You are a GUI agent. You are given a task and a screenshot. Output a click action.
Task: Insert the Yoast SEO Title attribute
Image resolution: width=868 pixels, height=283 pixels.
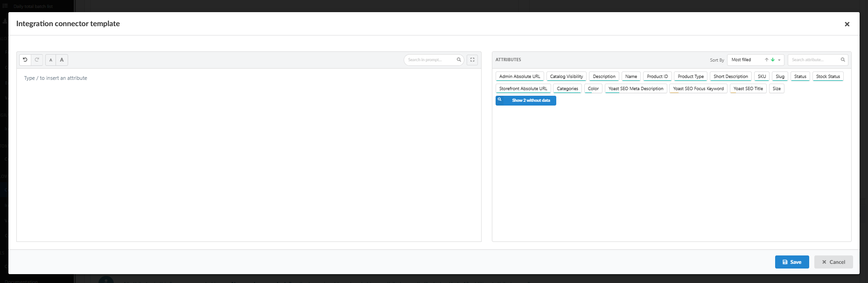point(748,89)
